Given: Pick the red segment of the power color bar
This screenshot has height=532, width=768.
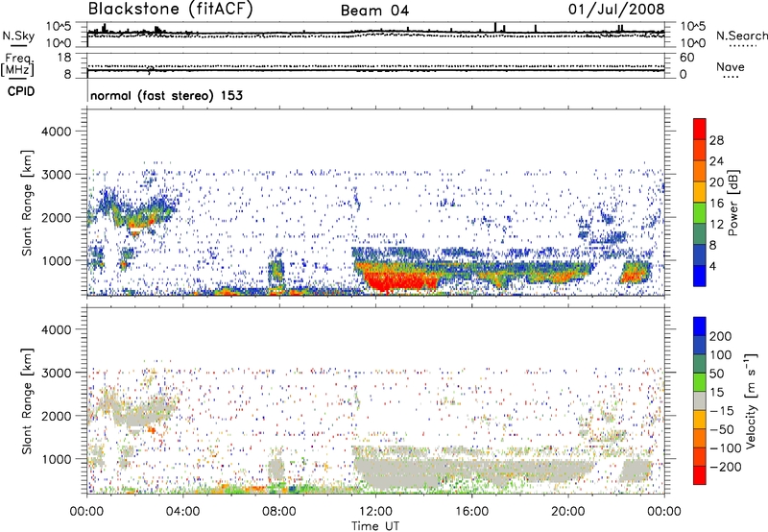Looking at the screenshot, I should (700, 130).
